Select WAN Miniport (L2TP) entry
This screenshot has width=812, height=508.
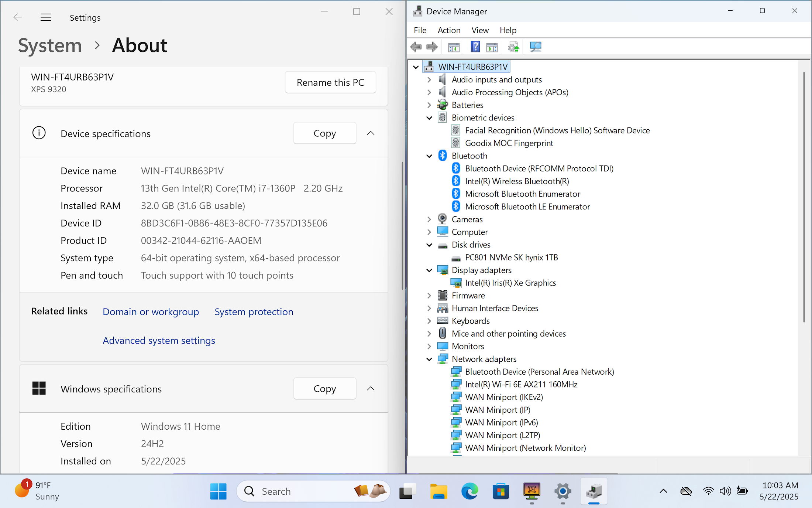[503, 435]
